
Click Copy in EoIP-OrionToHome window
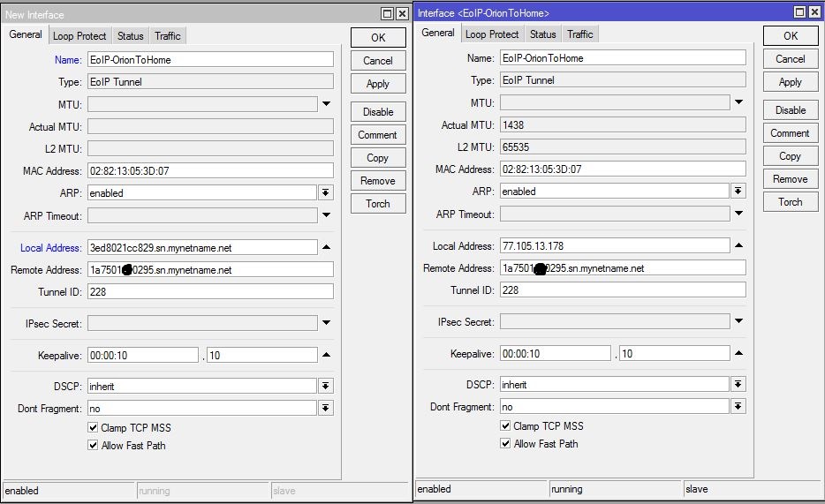pos(791,156)
